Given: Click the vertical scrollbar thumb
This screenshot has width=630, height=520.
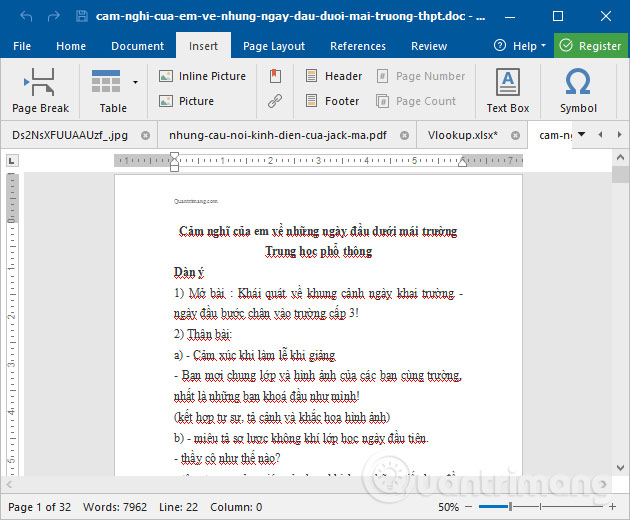Looking at the screenshot, I should click(620, 175).
